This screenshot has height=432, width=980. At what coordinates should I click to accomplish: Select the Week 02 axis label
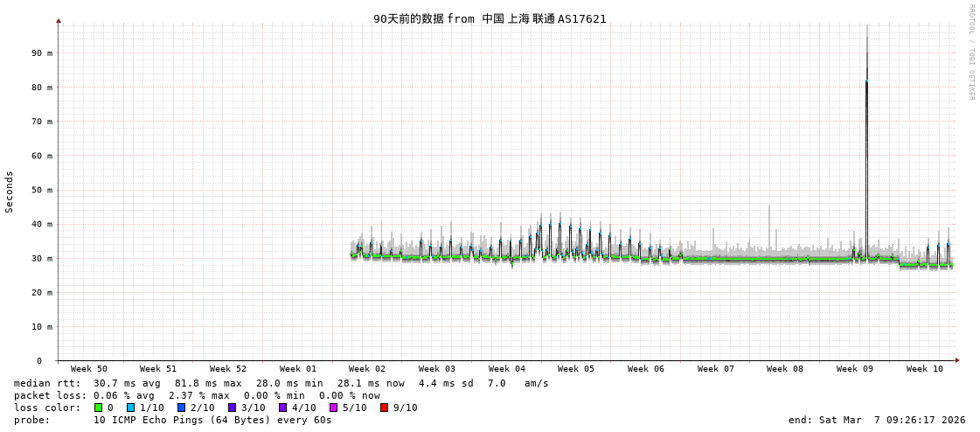[367, 369]
